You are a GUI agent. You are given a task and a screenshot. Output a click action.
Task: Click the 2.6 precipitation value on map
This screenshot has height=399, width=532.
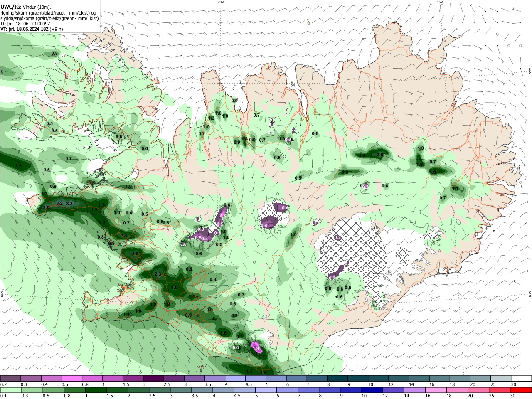pos(379,155)
